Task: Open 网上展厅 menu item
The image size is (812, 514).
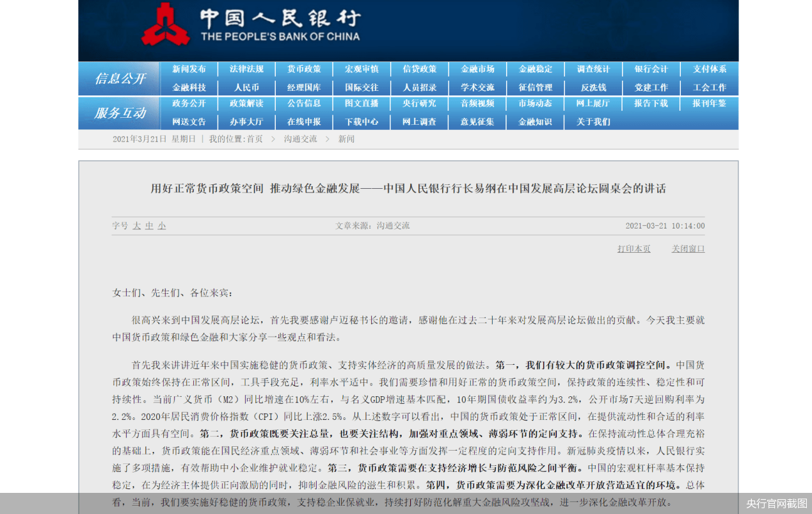Action: coord(593,103)
